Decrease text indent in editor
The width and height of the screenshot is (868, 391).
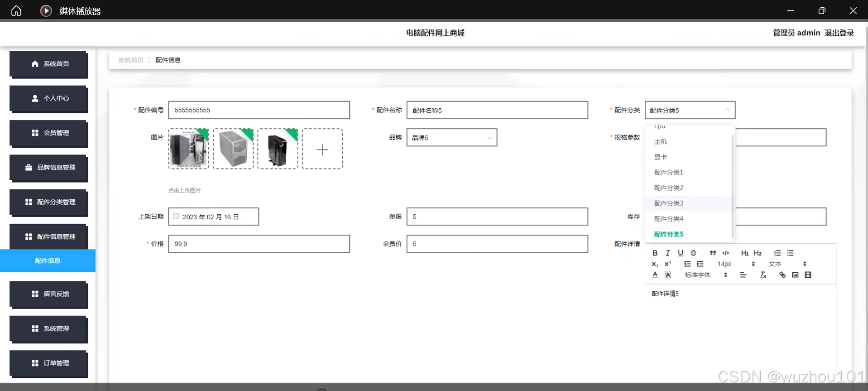[687, 264]
